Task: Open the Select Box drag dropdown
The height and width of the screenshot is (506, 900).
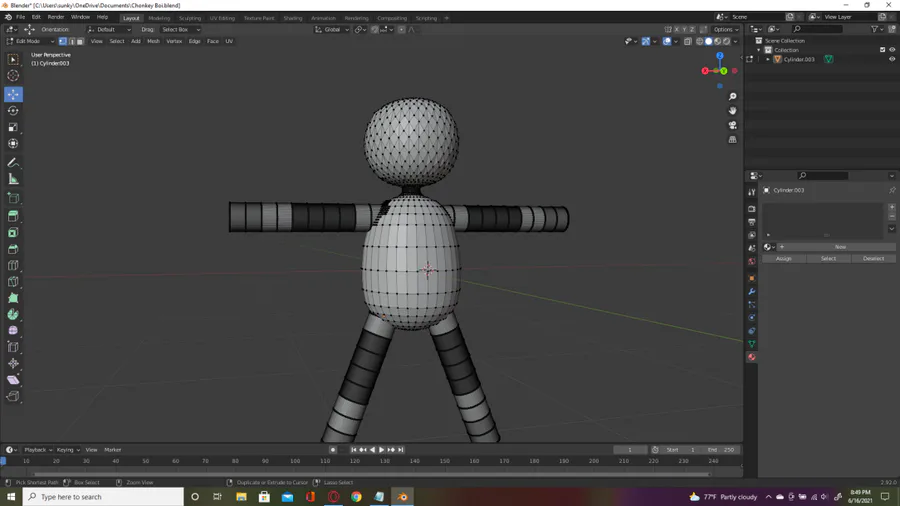Action: (x=180, y=29)
